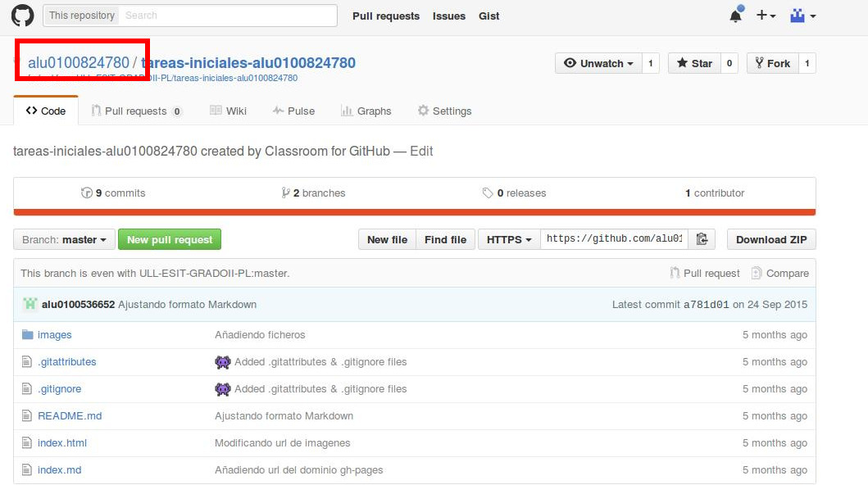Select the clone URL text field
This screenshot has width=868, height=485.
tap(614, 239)
